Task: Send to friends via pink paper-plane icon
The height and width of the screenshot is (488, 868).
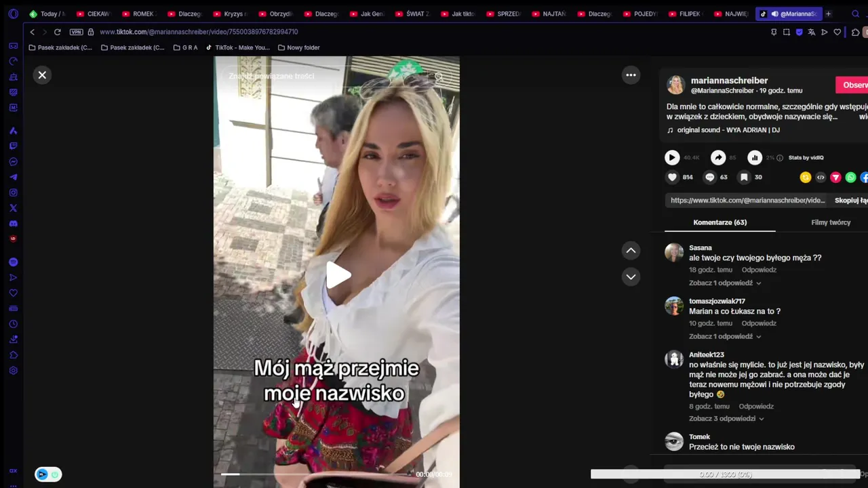Action: 835,177
